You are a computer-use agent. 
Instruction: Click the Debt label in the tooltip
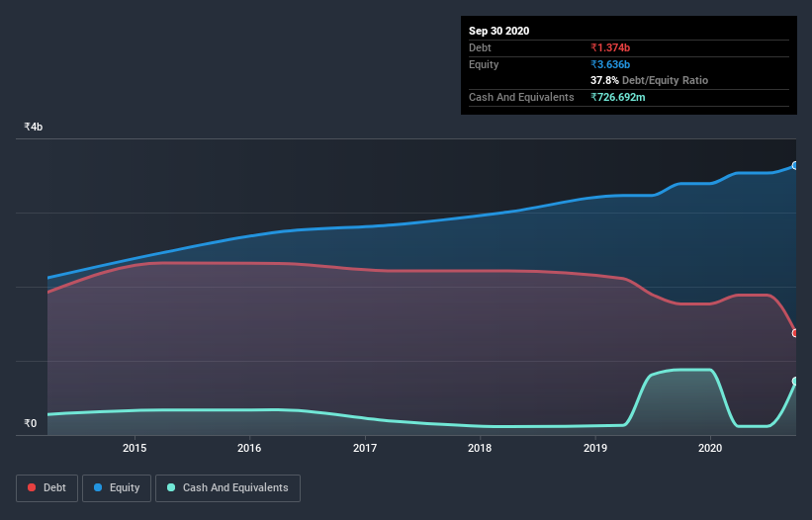point(480,47)
